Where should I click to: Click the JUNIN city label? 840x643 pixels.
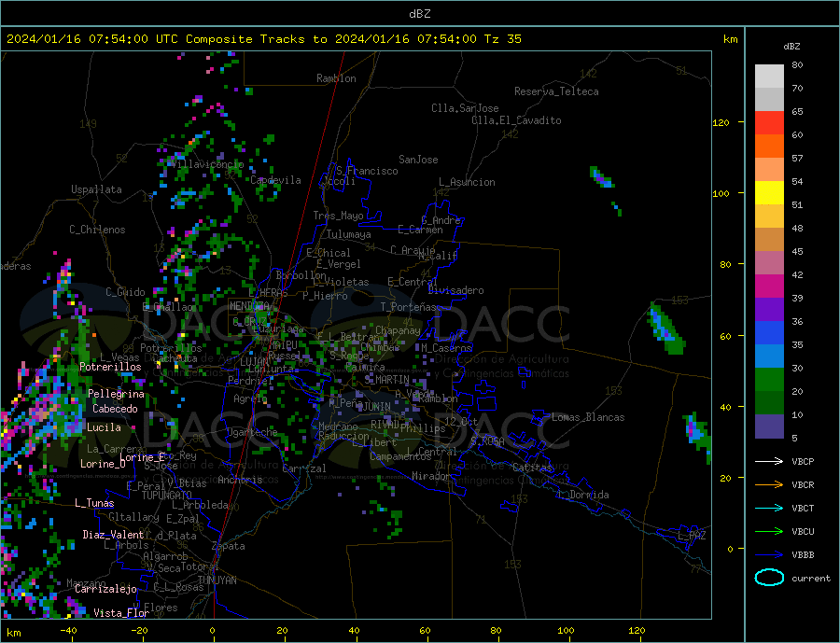pyautogui.click(x=376, y=407)
